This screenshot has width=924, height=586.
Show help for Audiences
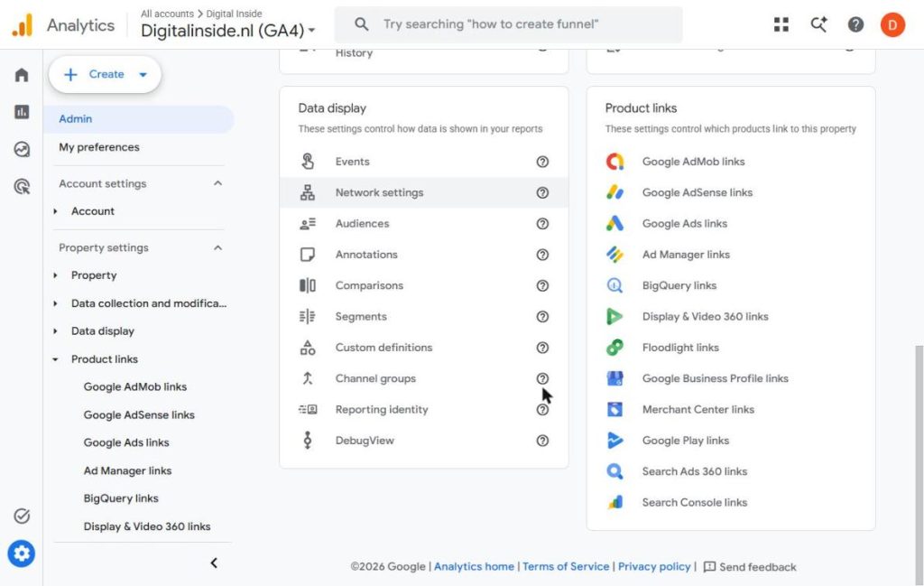(542, 223)
